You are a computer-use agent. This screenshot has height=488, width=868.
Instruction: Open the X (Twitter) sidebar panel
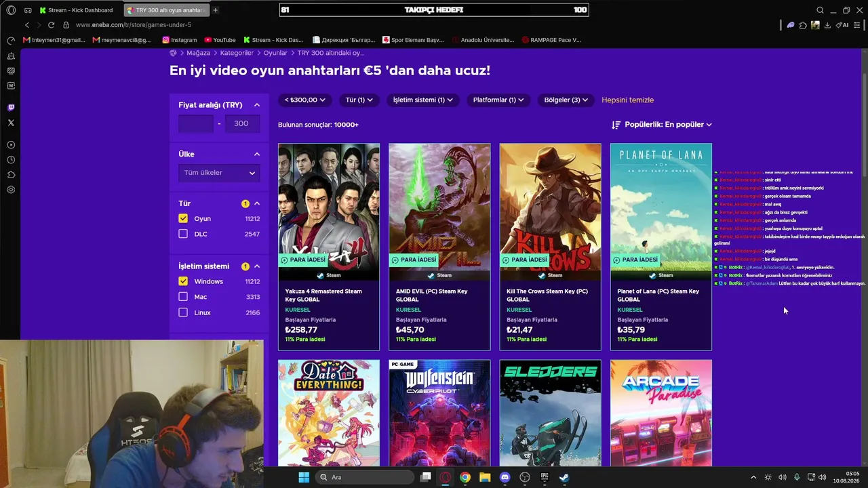[x=11, y=123]
